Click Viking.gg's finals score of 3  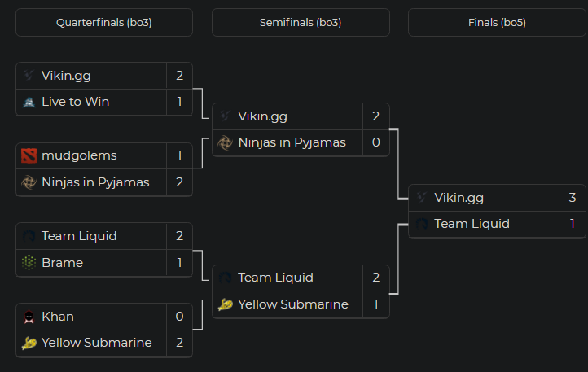pyautogui.click(x=573, y=197)
